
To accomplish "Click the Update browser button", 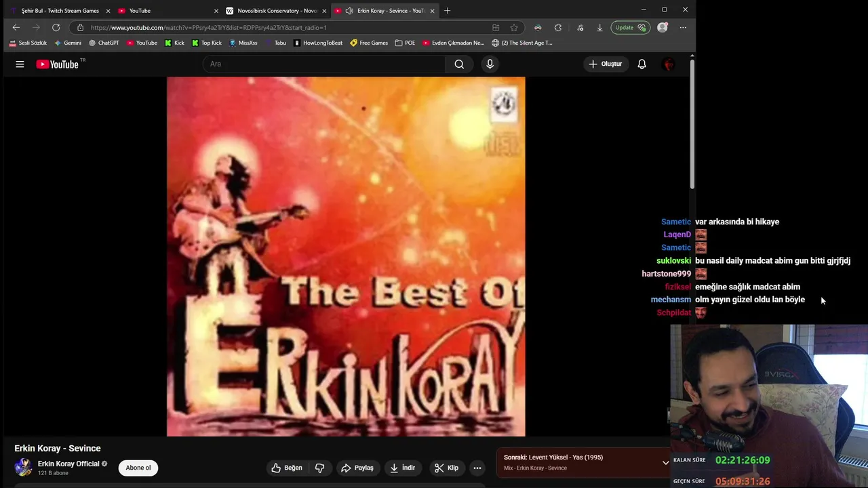I will [630, 28].
